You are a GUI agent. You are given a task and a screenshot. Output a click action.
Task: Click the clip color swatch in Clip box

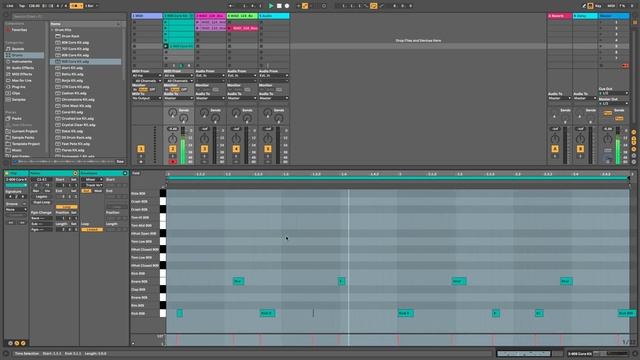point(16,185)
